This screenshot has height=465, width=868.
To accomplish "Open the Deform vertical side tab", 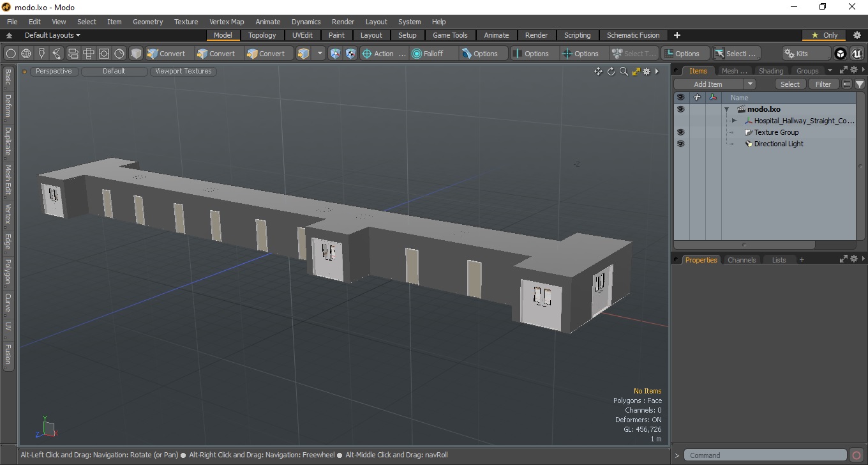I will click(x=8, y=107).
